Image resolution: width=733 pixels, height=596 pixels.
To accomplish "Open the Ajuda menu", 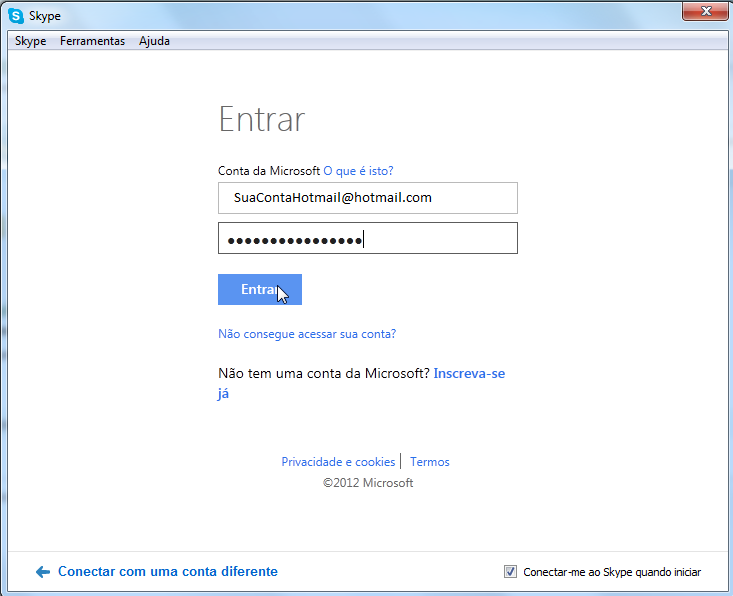I will (x=154, y=41).
